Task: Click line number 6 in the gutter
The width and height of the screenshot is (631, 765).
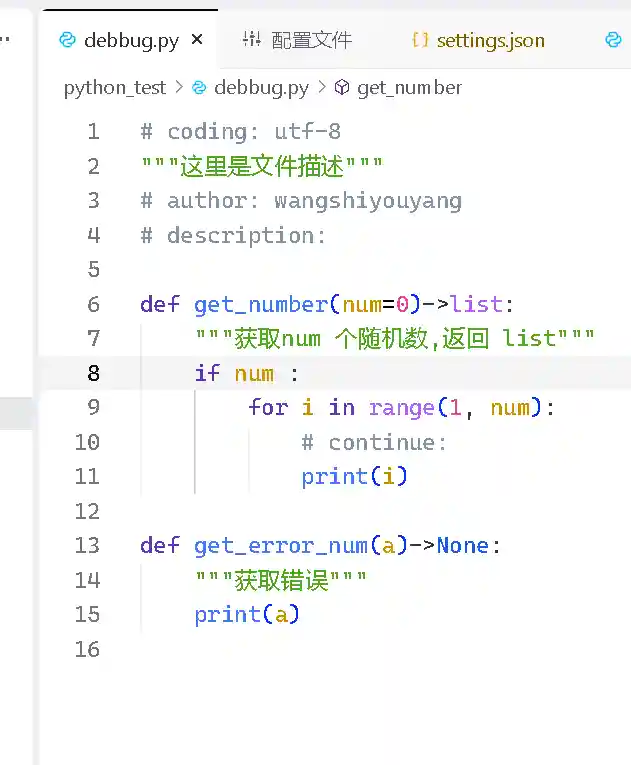Action: coord(94,304)
